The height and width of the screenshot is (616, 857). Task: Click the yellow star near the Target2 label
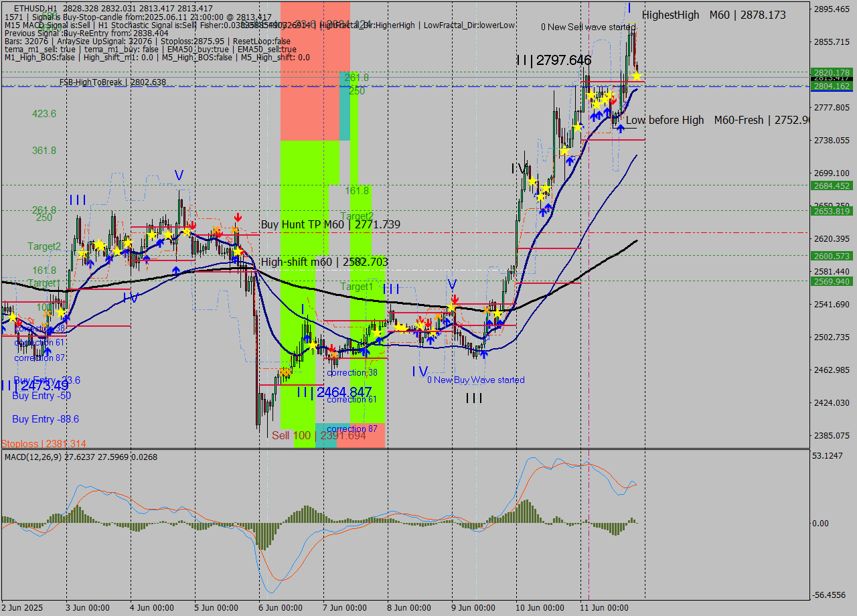pyautogui.click(x=82, y=254)
